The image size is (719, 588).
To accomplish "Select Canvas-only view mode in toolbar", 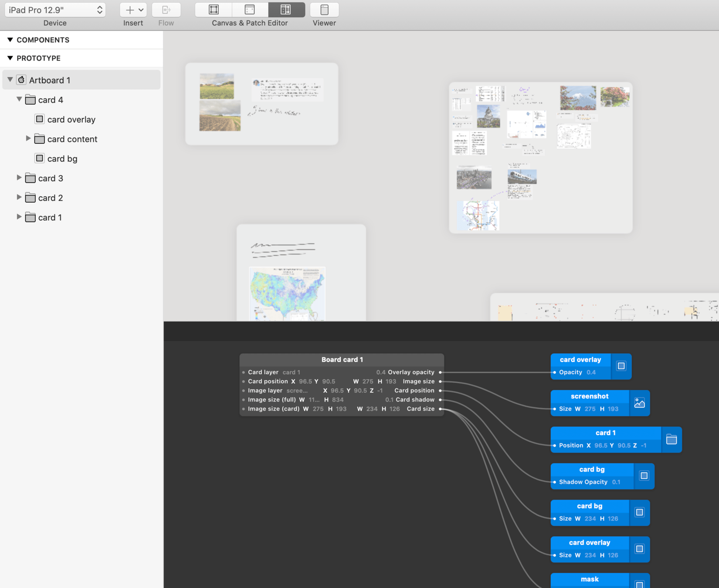I will (x=213, y=10).
